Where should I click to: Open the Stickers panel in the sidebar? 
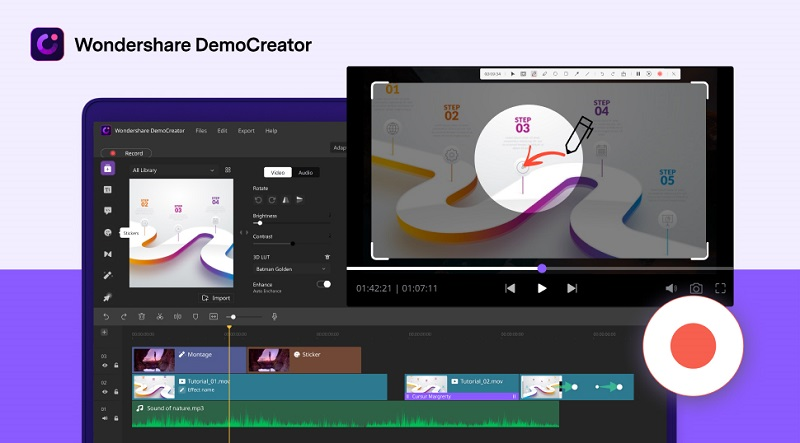(x=108, y=232)
